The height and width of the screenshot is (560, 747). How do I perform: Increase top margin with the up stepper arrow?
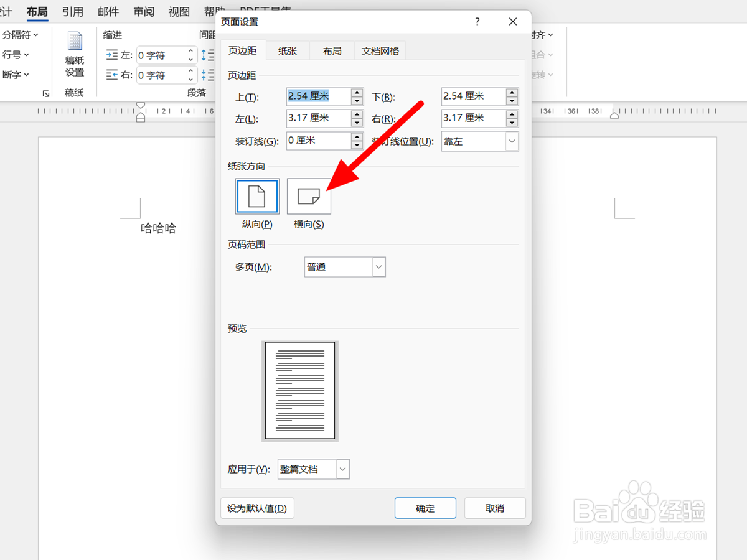click(356, 93)
